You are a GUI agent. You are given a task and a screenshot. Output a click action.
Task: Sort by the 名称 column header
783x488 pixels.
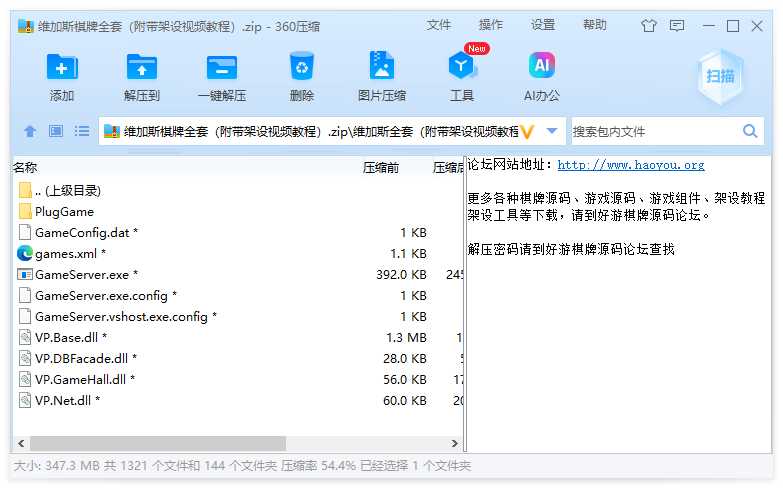click(25, 167)
